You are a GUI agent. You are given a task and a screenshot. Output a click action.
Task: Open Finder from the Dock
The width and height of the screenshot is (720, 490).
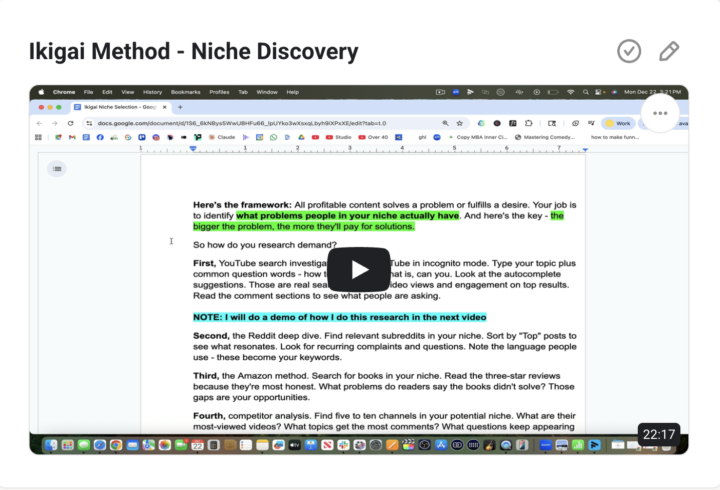click(51, 445)
